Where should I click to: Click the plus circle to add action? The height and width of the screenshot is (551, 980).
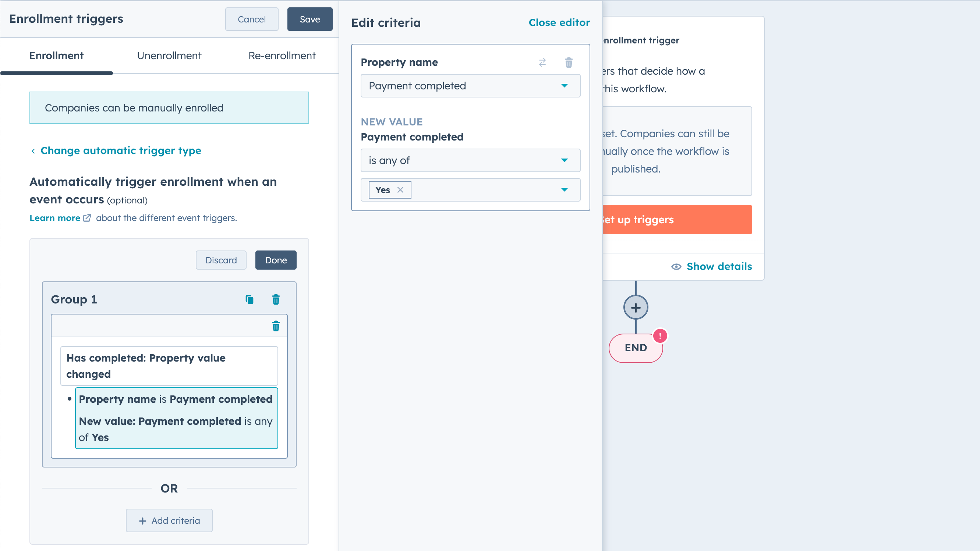pos(635,307)
